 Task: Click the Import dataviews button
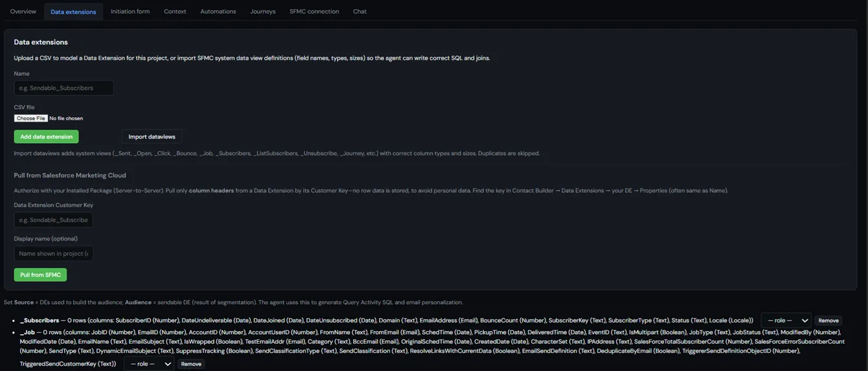(x=152, y=137)
